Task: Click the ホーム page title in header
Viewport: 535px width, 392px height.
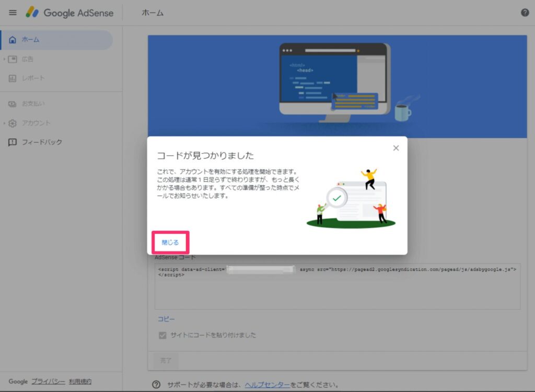Action: coord(153,13)
